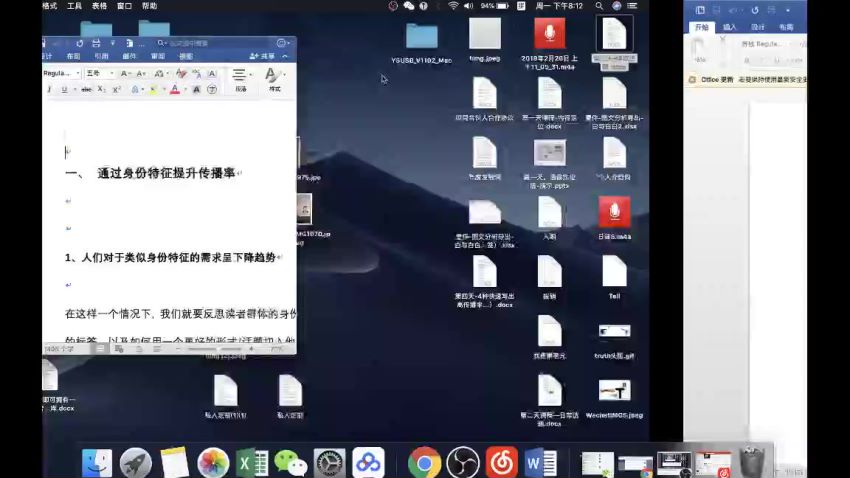Viewport: 850px width, 478px height.
Task: Open Excel from the Dock
Action: tap(252, 462)
